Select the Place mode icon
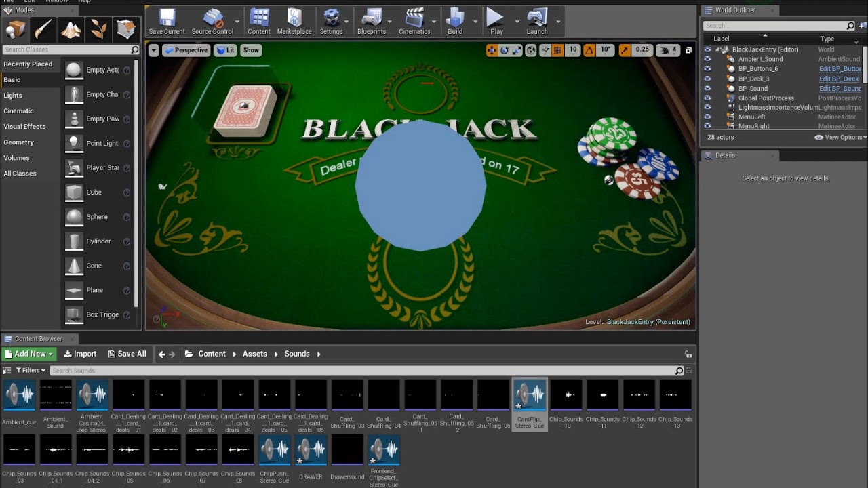Image resolution: width=868 pixels, height=488 pixels. pos(16,30)
